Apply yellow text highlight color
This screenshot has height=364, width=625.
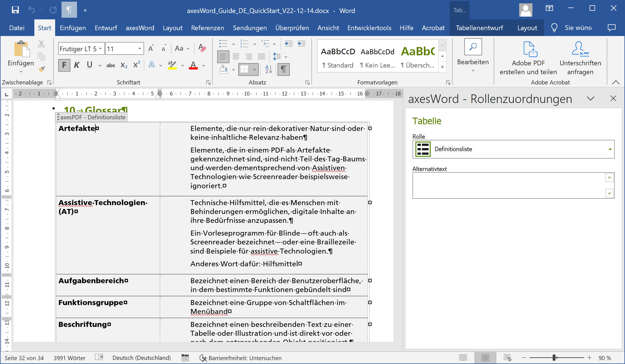[x=172, y=65]
